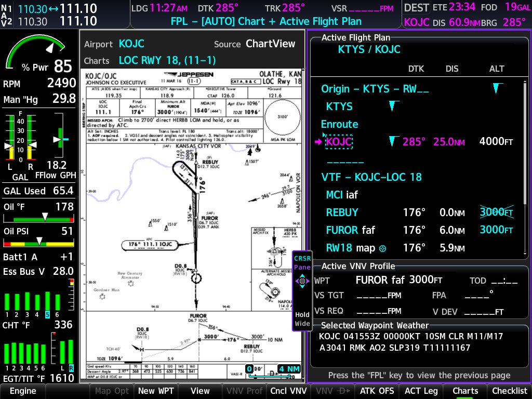Click the cyan flag icon next to KTYS
This screenshot has width=532, height=399.
point(394,106)
